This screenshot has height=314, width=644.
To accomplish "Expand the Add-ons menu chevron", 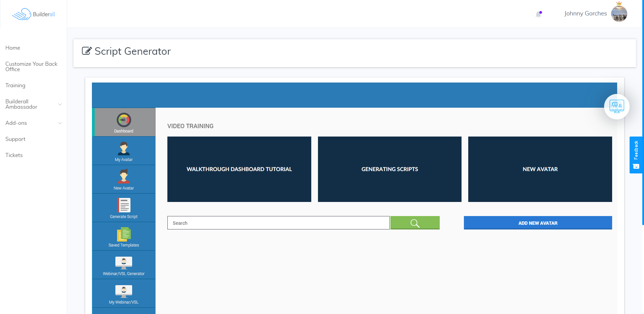I will [x=60, y=123].
